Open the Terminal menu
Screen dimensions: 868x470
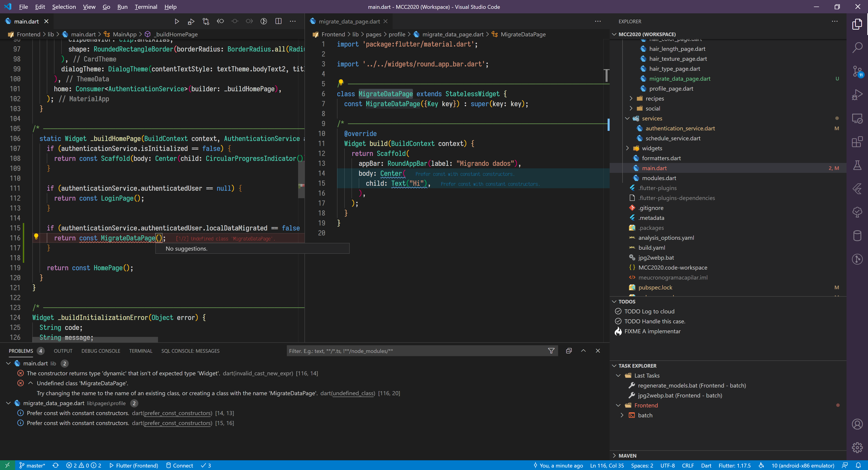tap(146, 7)
